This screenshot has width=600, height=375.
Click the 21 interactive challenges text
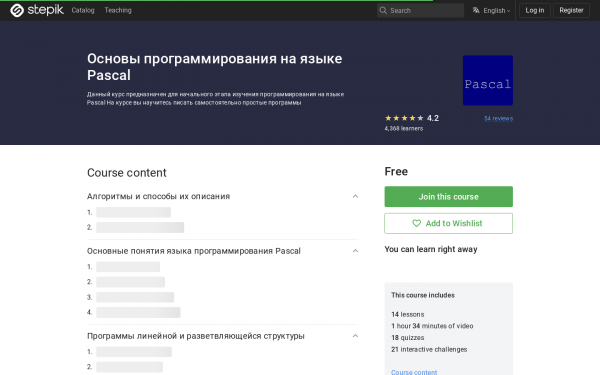click(429, 349)
